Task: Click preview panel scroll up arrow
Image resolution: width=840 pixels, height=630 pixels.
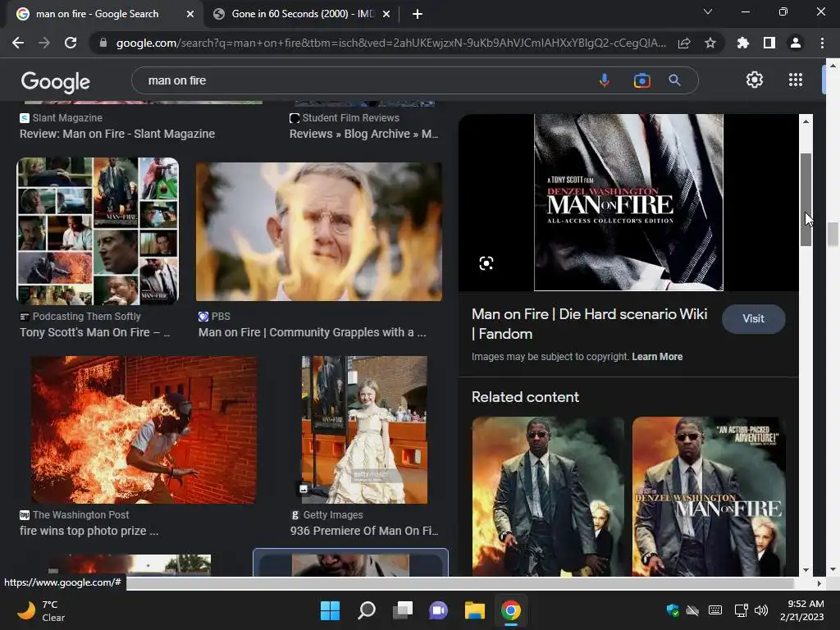Action: coord(806,121)
